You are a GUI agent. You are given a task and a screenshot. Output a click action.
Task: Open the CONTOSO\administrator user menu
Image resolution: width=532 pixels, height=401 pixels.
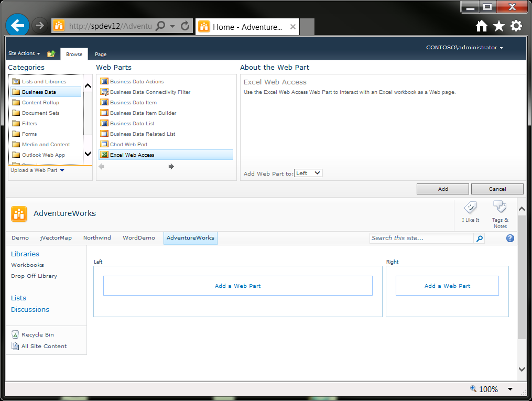click(x=464, y=48)
